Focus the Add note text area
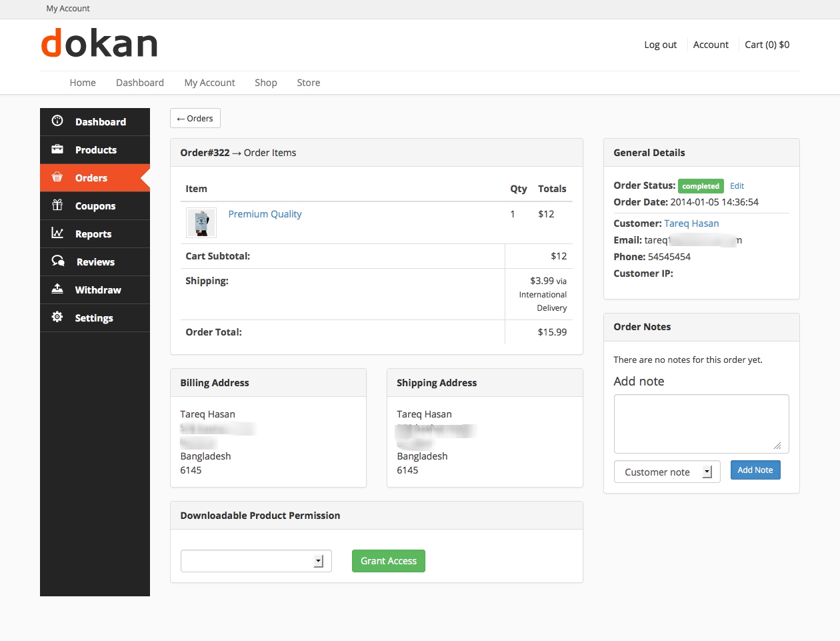This screenshot has width=840, height=641. (x=701, y=424)
